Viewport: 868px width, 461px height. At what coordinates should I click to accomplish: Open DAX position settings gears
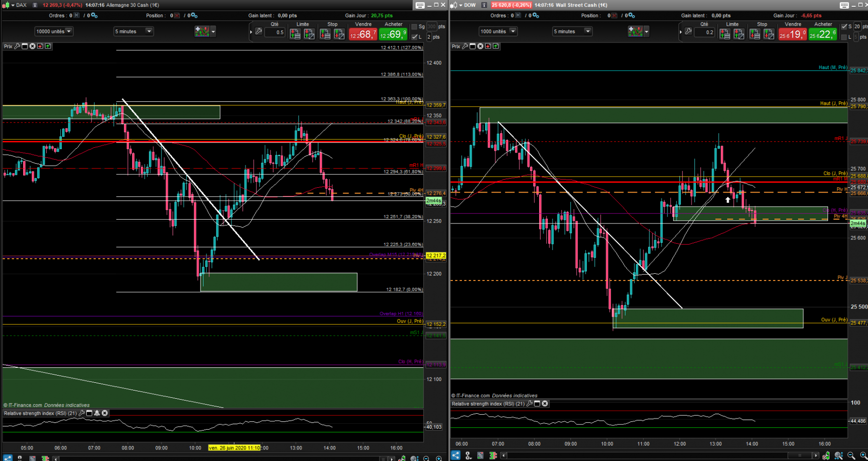194,15
